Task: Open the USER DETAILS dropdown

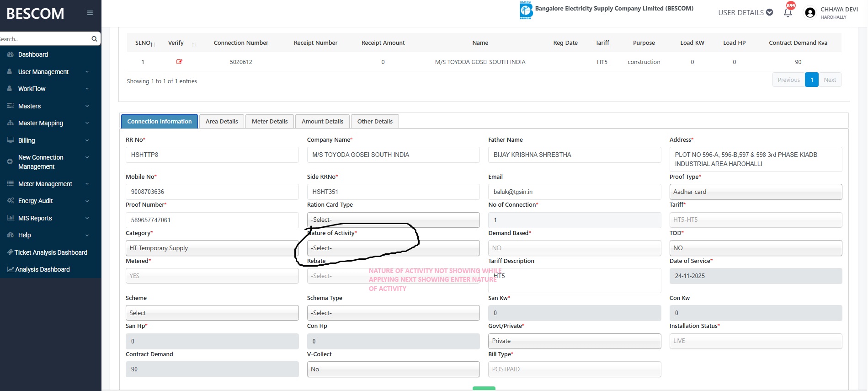Action: pyautogui.click(x=746, y=13)
